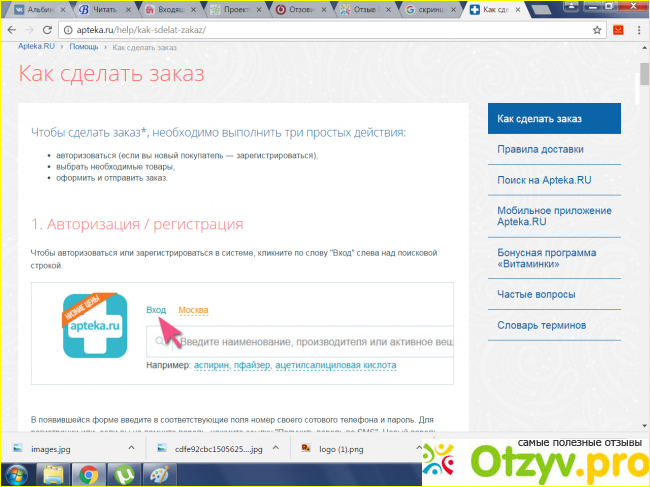
Task: Open the Windows Start menu
Action: (x=17, y=474)
